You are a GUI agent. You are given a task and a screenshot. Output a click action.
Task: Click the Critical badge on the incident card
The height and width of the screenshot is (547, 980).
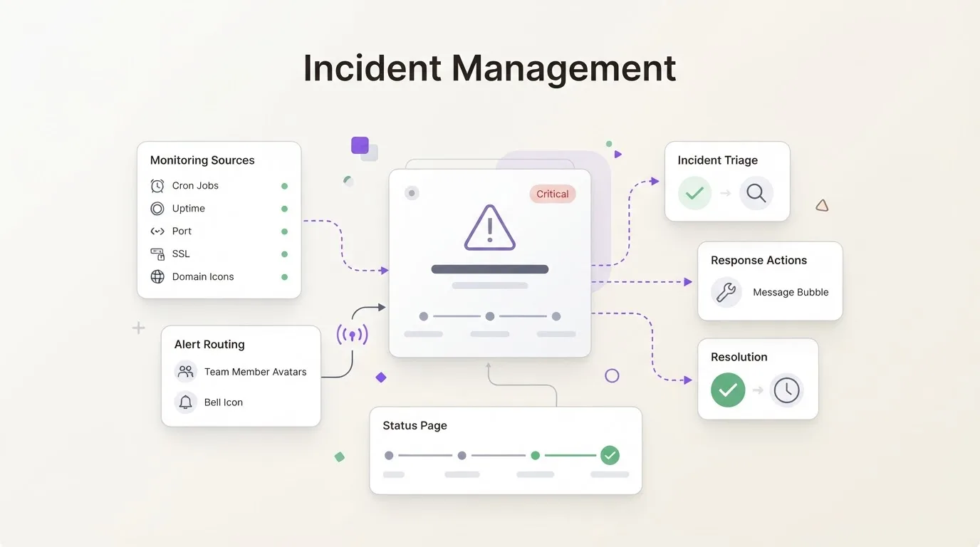tap(553, 194)
